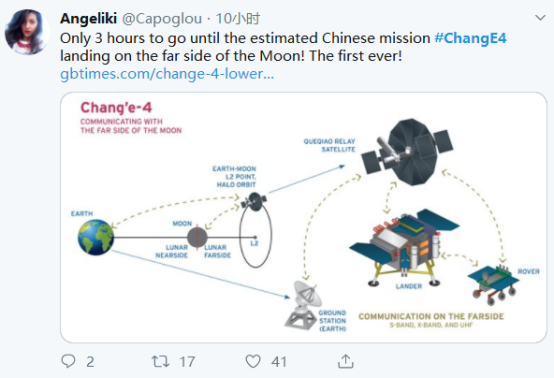Open the @Capoglou handle
This screenshot has height=378, width=554.
(162, 19)
